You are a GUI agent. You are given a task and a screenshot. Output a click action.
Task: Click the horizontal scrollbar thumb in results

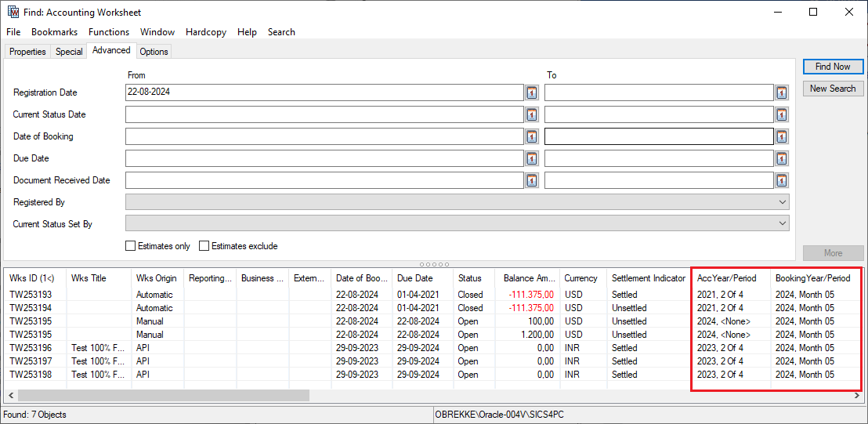pyautogui.click(x=163, y=396)
